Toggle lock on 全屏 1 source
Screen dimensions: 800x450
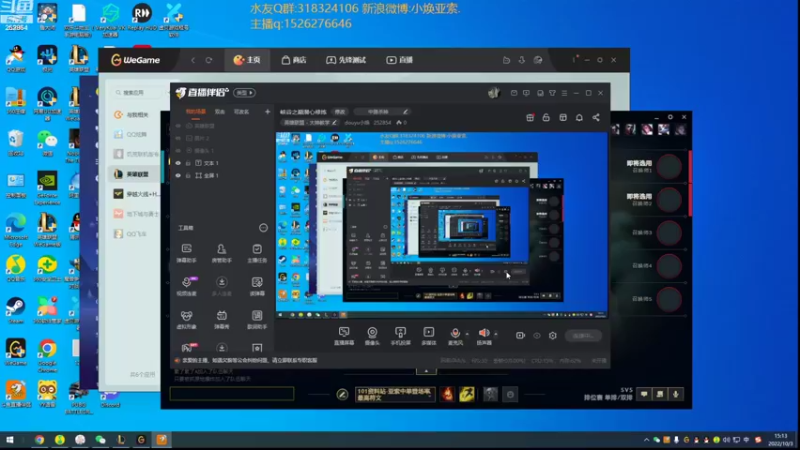[188, 176]
